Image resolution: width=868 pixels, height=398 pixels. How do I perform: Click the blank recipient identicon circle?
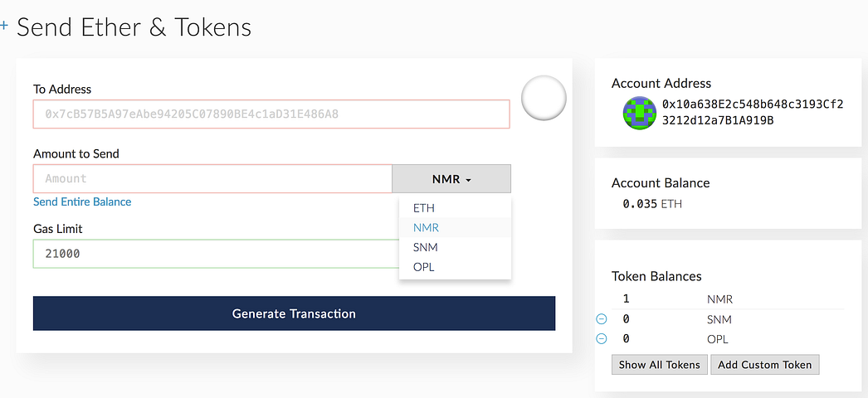tap(544, 98)
